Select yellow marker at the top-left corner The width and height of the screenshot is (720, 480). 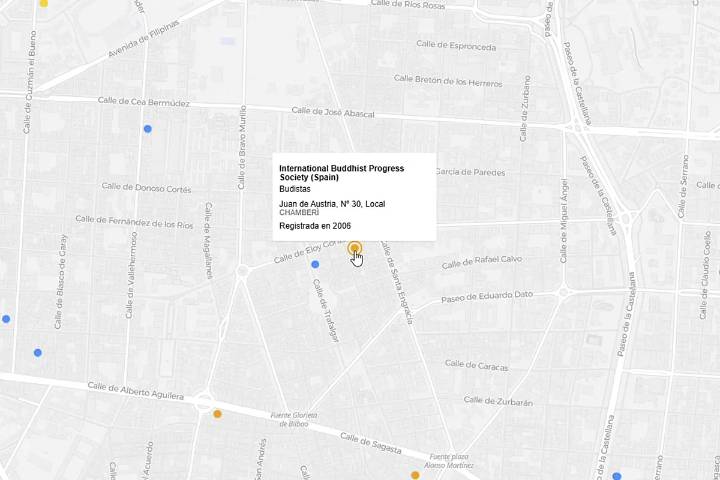click(x=43, y=3)
